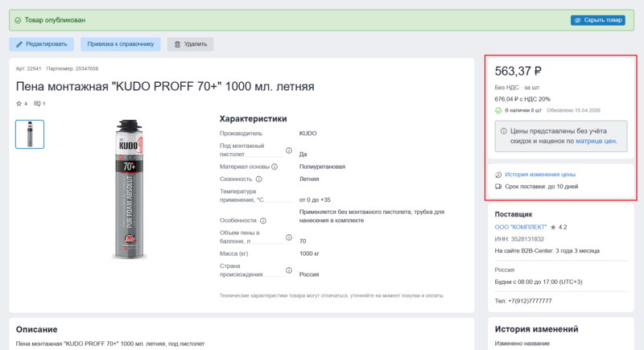Click the 'Обновлено 15.04.2026' text
Screen dimensions: 644x350
(x=573, y=110)
